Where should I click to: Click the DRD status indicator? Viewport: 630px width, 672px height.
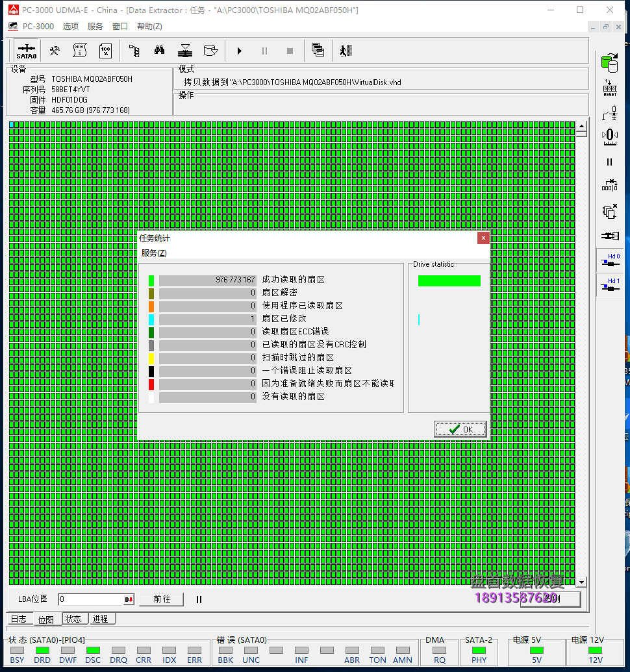click(42, 650)
